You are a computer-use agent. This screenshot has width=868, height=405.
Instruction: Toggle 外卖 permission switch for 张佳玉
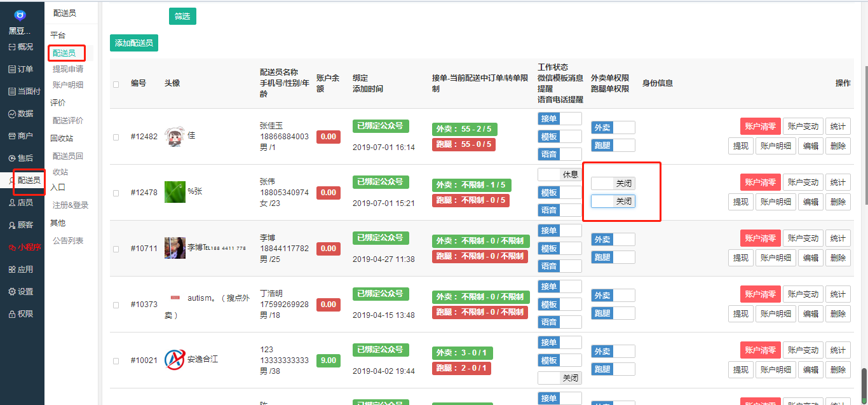(x=613, y=128)
